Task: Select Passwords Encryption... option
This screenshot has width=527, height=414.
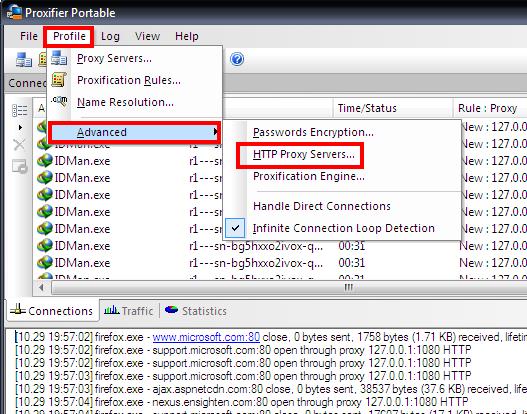Action: click(x=342, y=132)
